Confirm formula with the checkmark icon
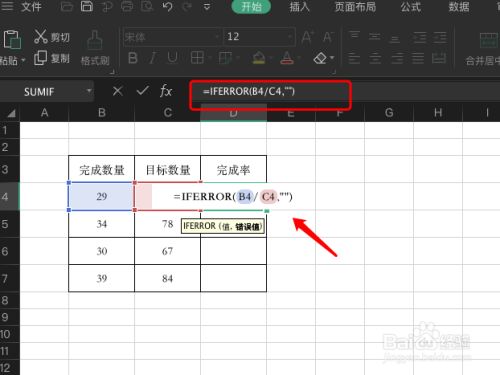 [x=143, y=90]
